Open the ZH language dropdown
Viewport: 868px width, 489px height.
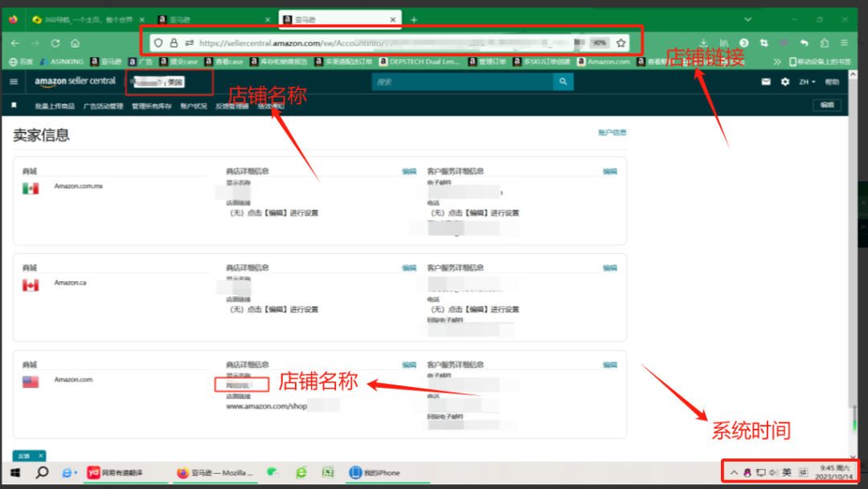(807, 82)
